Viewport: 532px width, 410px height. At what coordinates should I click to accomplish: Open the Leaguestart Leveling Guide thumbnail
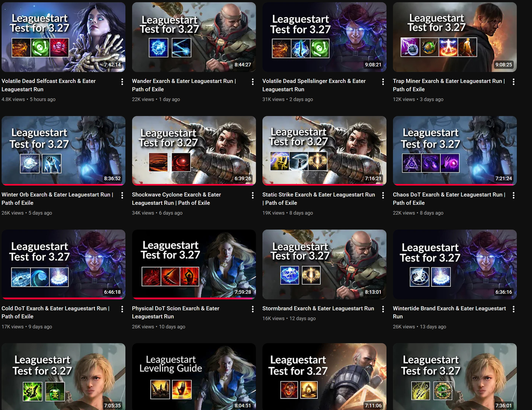194,376
